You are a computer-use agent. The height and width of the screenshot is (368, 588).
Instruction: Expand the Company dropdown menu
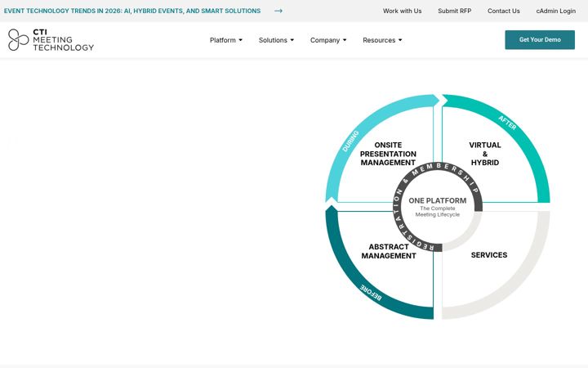click(x=328, y=40)
